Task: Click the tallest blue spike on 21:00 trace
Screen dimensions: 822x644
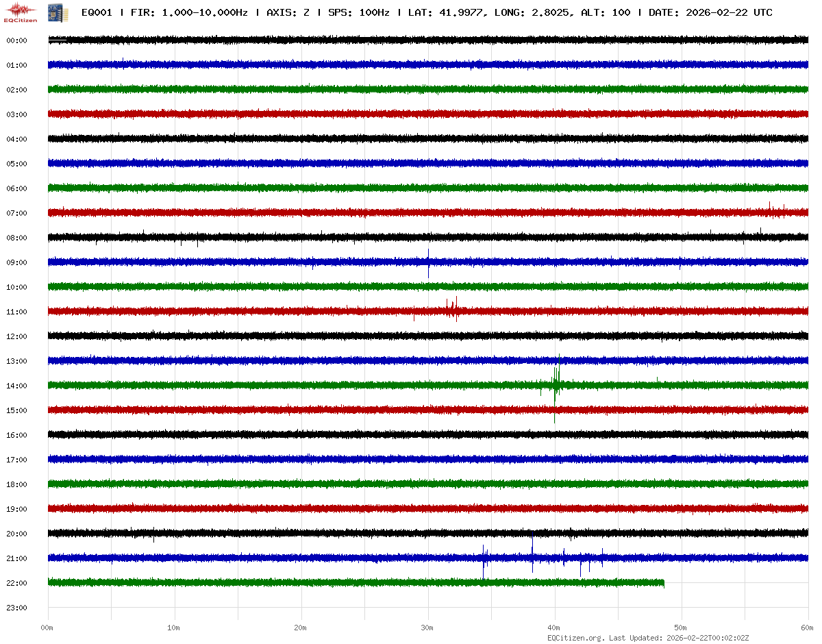Action: pos(532,554)
